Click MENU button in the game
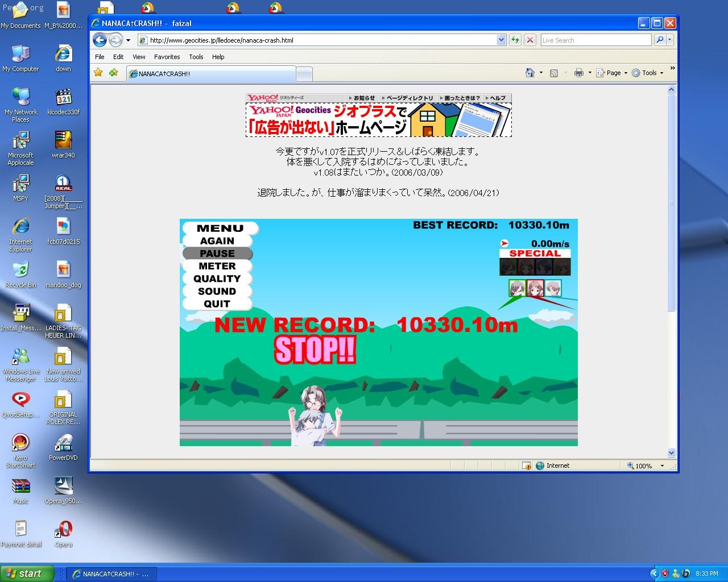The image size is (728, 582). click(x=220, y=228)
